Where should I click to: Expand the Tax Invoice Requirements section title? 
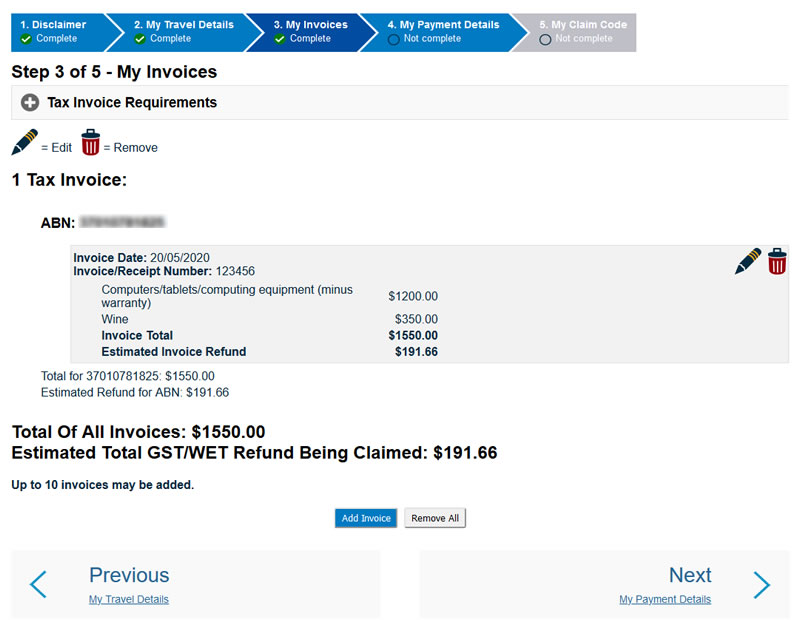[x=132, y=103]
